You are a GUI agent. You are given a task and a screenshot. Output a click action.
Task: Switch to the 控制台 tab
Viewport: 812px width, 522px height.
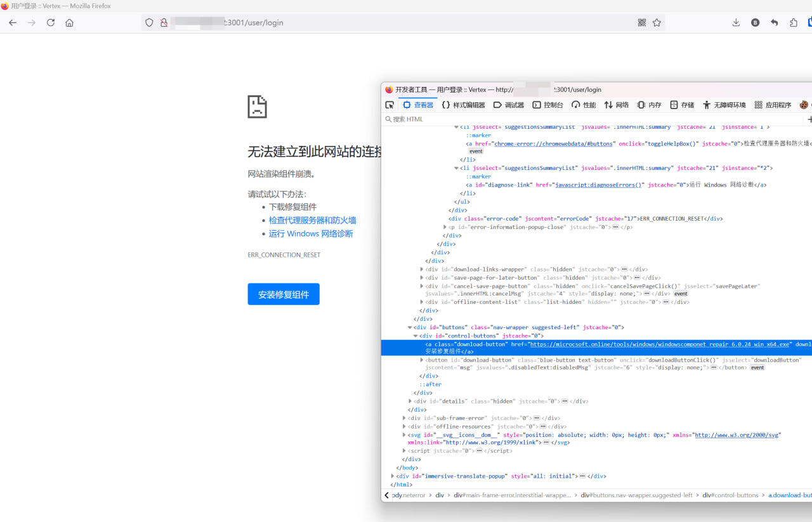click(547, 105)
